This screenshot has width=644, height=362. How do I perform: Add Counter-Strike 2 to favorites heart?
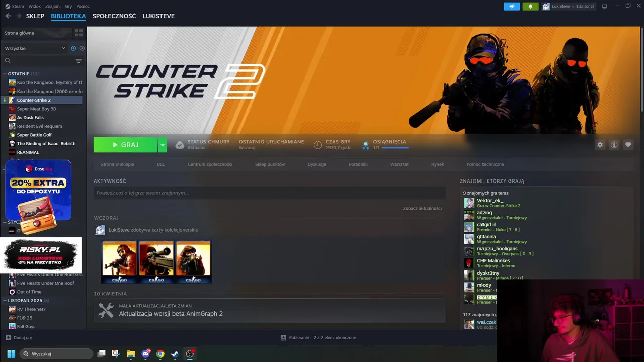point(628,145)
